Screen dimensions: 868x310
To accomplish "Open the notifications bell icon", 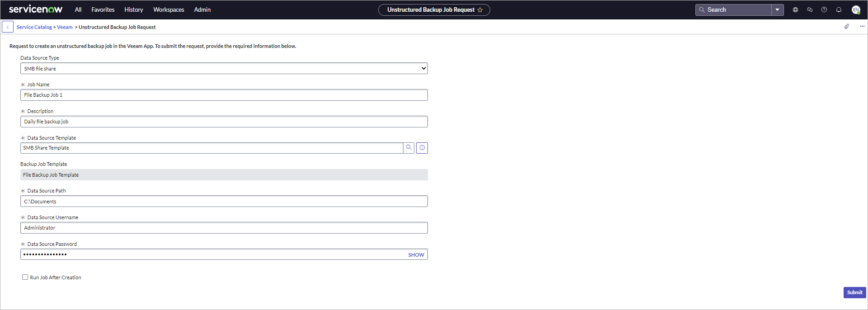I will click(x=839, y=9).
